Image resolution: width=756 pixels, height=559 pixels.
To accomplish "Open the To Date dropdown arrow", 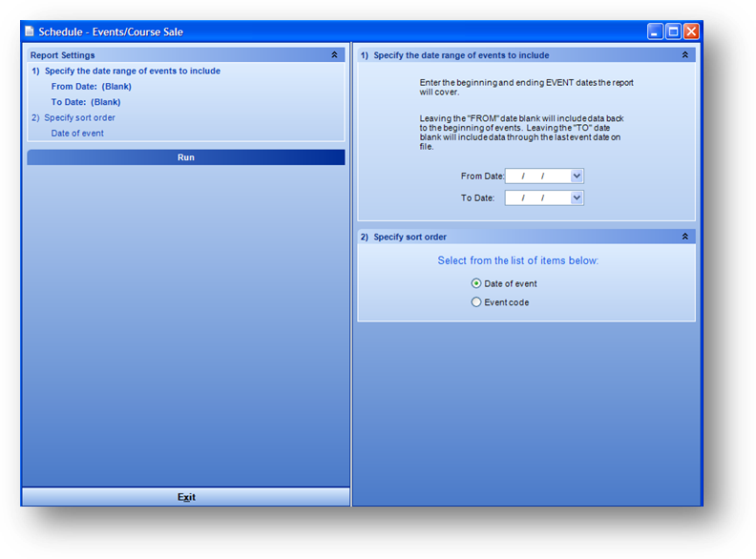I will [577, 197].
